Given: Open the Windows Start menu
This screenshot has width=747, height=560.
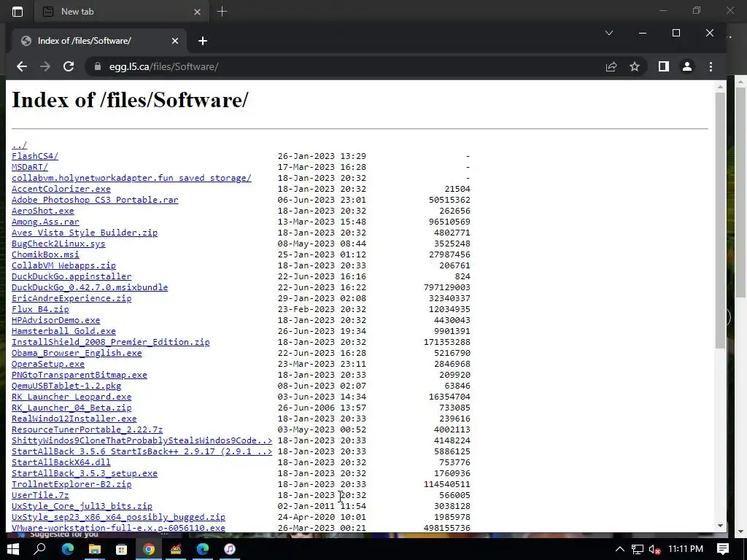Looking at the screenshot, I should [x=13, y=549].
